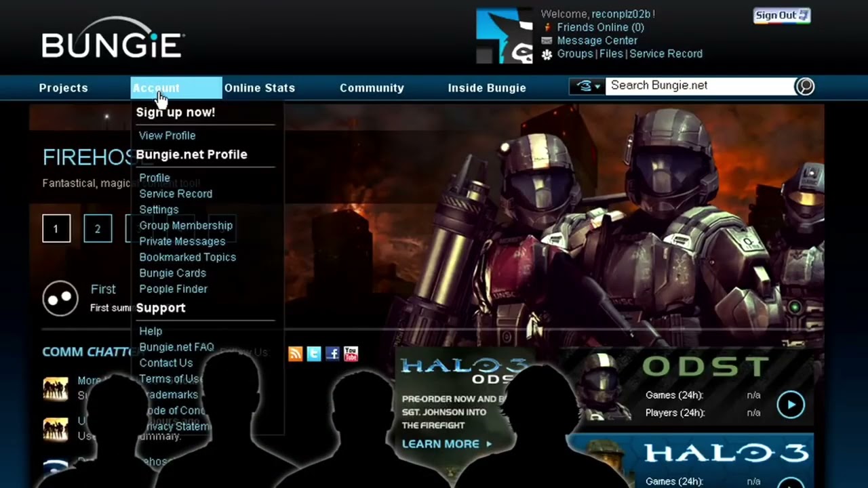The width and height of the screenshot is (868, 488).
Task: Open the Twitter icon link
Action: (313, 353)
